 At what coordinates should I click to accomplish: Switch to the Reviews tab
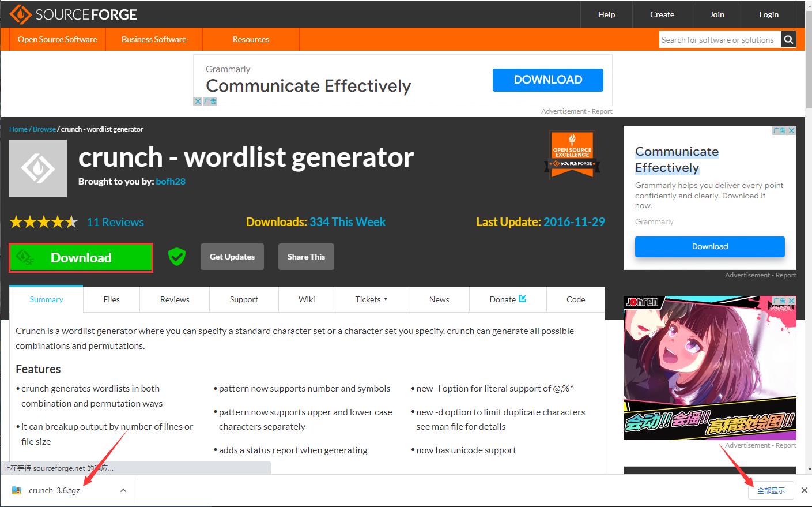pos(175,299)
